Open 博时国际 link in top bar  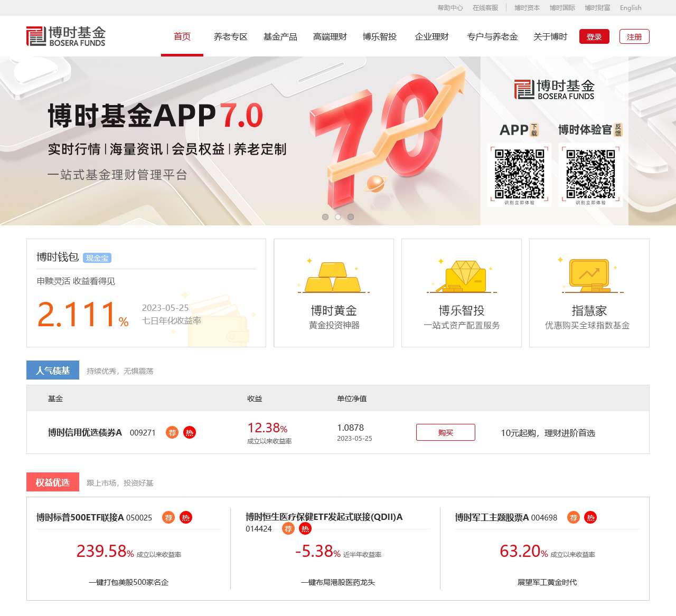click(x=562, y=8)
